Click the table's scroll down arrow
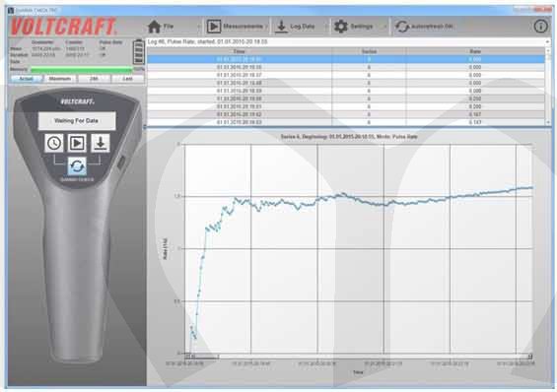The width and height of the screenshot is (557, 392). (548, 122)
